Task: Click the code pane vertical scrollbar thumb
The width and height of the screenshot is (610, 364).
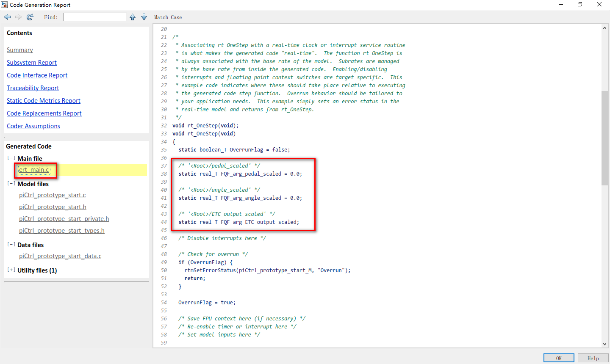Action: click(x=604, y=138)
